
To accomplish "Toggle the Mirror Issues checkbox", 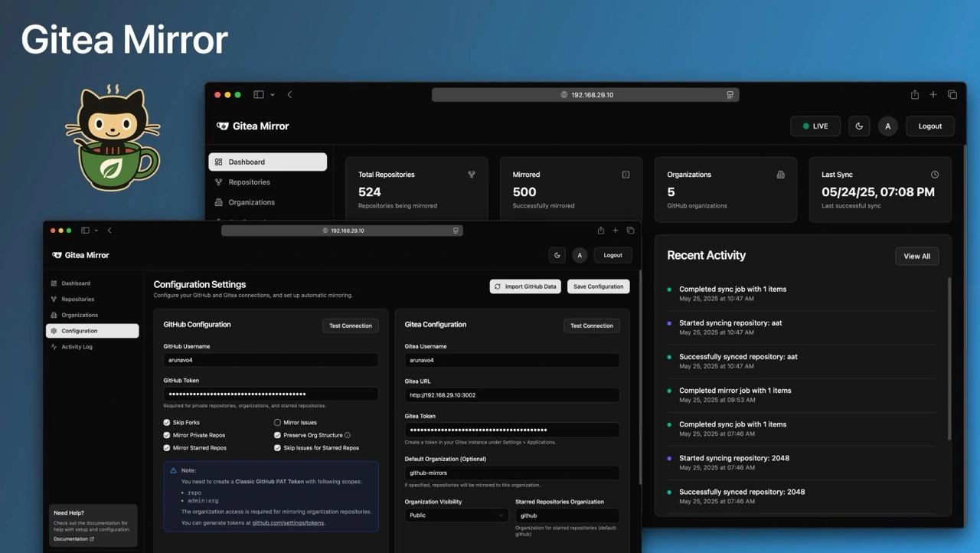I will coord(277,423).
